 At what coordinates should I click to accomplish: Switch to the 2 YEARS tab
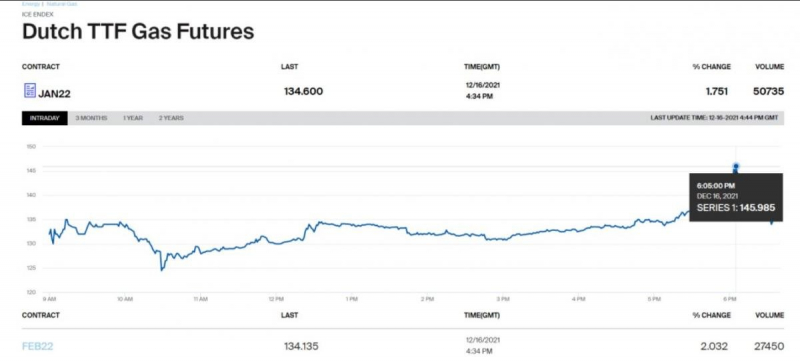point(171,118)
